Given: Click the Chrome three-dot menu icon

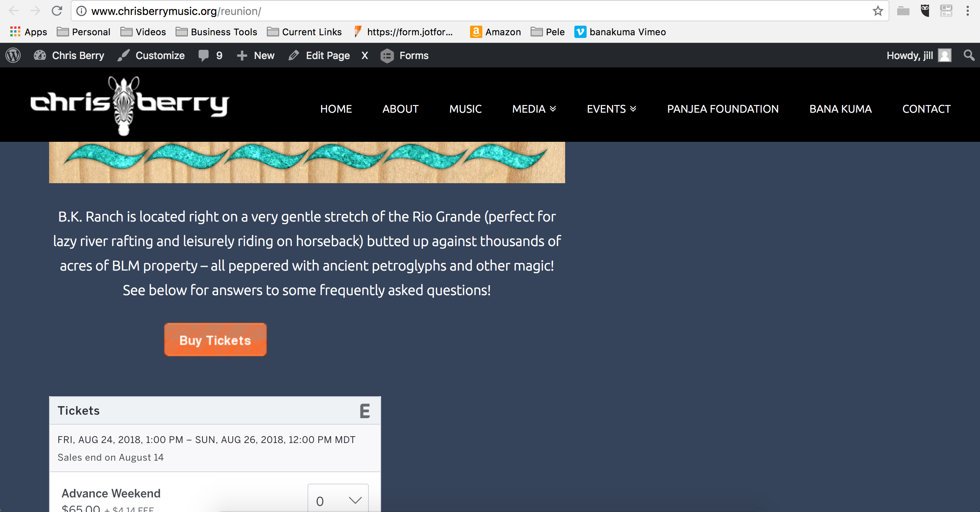Looking at the screenshot, I should [968, 11].
